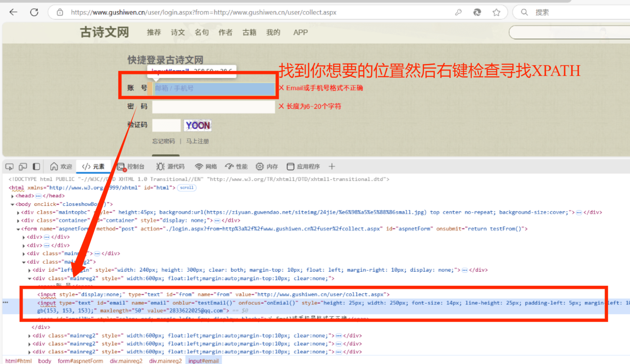
Task: Open the 诗文 navigation item
Action: [x=178, y=33]
